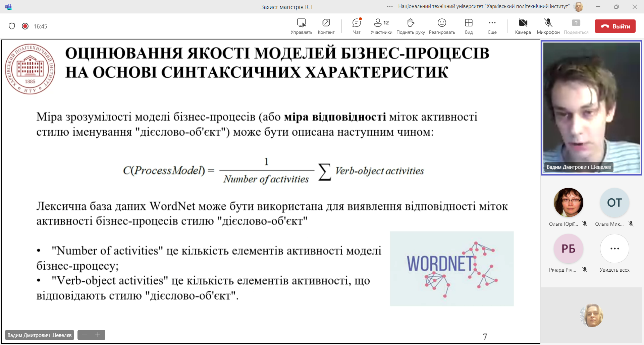Open the Контент content button
Image resolution: width=644 pixels, height=345 pixels.
coord(326,26)
